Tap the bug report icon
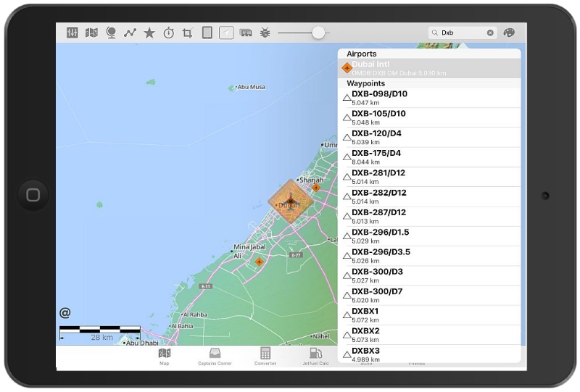 (265, 33)
